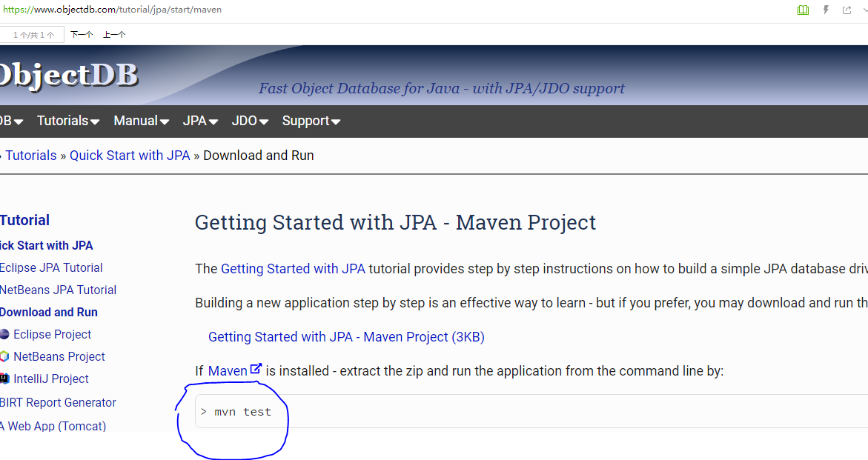Open Quick Start with JPA breadcrumb link
Image resolution: width=868 pixels, height=460 pixels.
tap(130, 156)
